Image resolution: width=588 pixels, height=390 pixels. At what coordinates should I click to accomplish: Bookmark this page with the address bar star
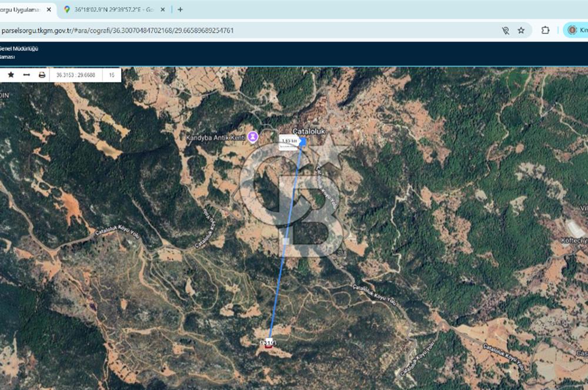coord(521,31)
